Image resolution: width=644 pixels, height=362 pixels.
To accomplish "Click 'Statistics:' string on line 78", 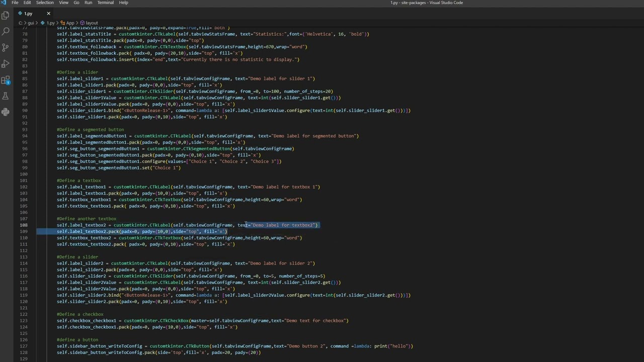I will pyautogui.click(x=269, y=34).
